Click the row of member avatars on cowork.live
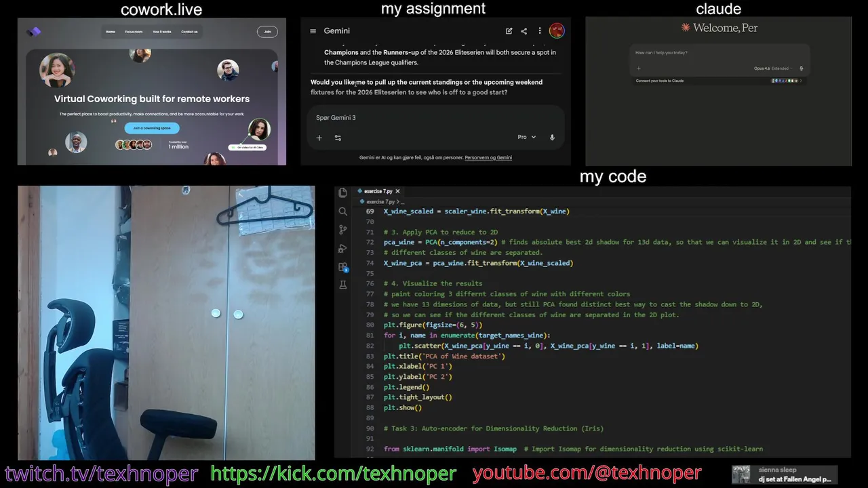The image size is (868, 488). (134, 145)
